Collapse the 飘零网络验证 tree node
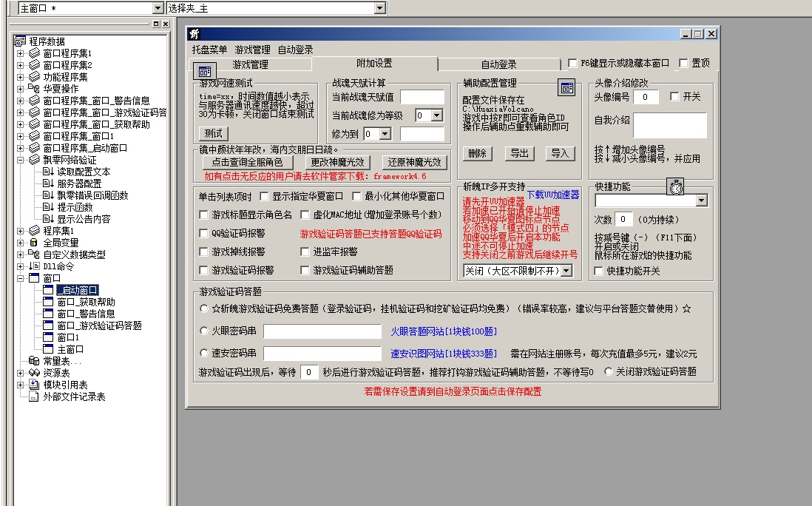 coord(20,160)
